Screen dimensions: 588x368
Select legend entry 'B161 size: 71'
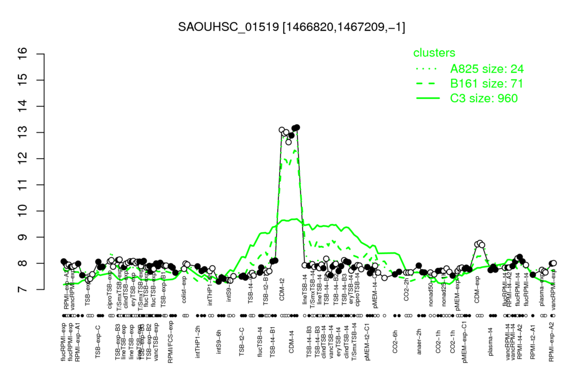pos(486,83)
